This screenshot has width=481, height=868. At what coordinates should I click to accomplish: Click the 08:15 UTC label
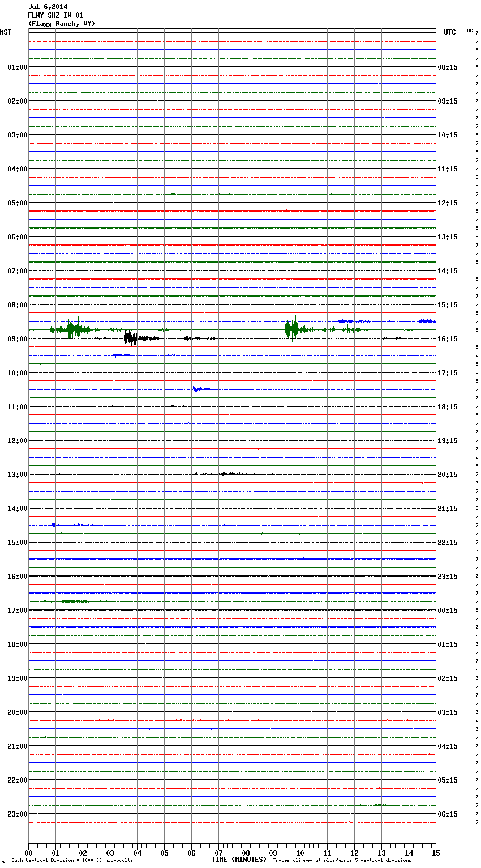tap(448, 67)
